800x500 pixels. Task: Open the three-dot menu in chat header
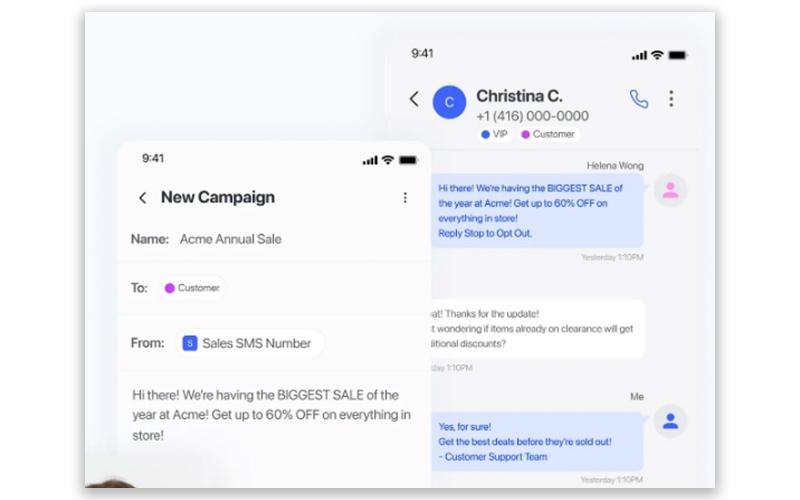[x=671, y=98]
